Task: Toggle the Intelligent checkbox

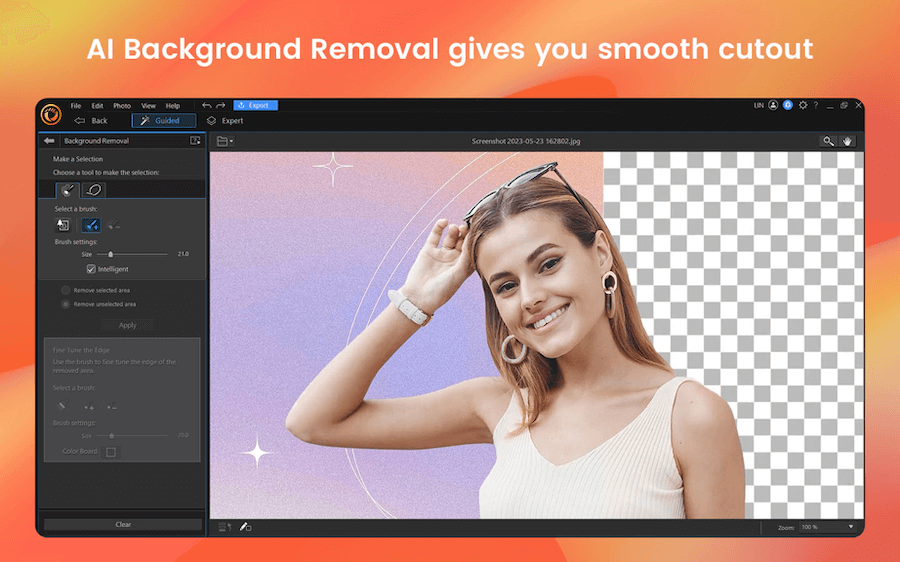Action: pos(91,269)
